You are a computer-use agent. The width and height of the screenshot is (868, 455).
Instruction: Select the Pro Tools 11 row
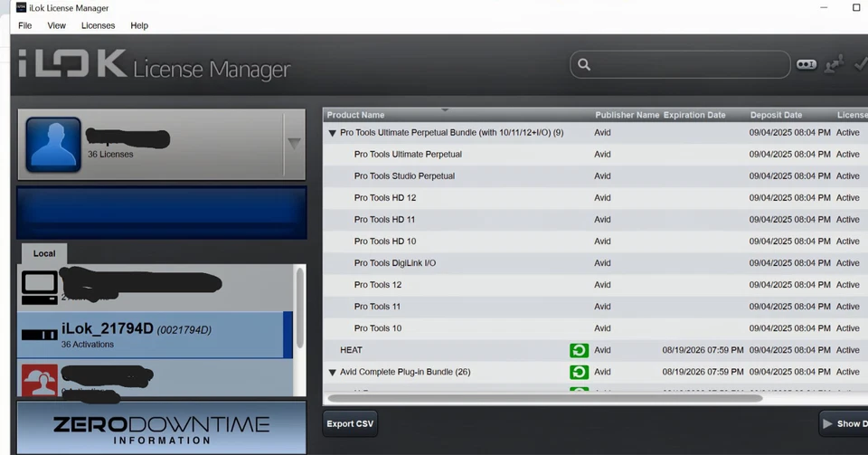595,307
